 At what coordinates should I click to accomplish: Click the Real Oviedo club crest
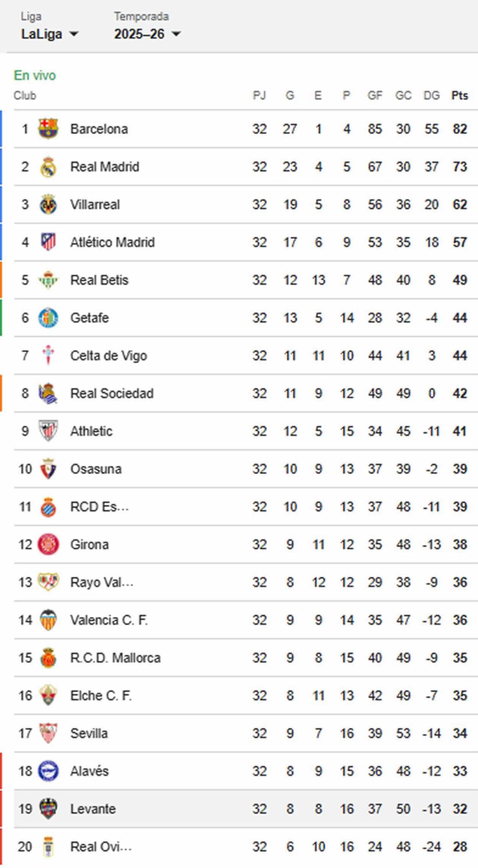(x=48, y=846)
